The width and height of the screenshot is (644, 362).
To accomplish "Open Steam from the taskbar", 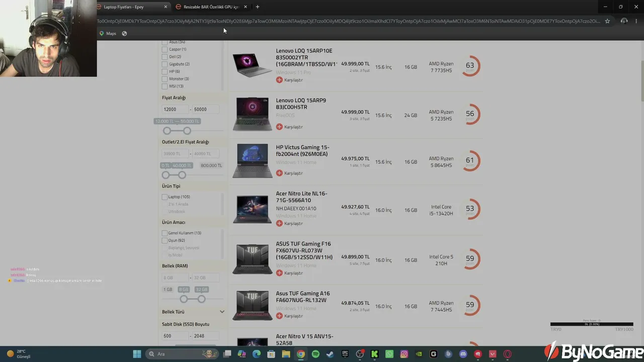I will point(330,354).
